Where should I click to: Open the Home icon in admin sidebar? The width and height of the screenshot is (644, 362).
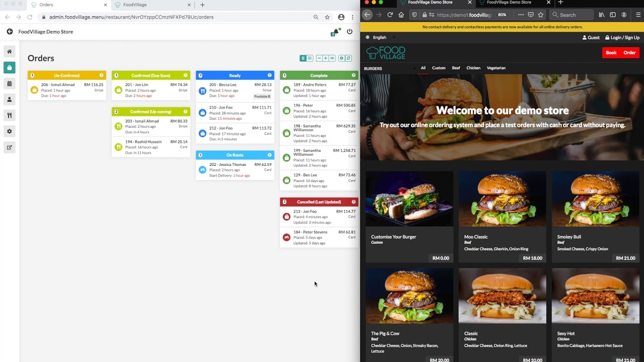(x=9, y=51)
